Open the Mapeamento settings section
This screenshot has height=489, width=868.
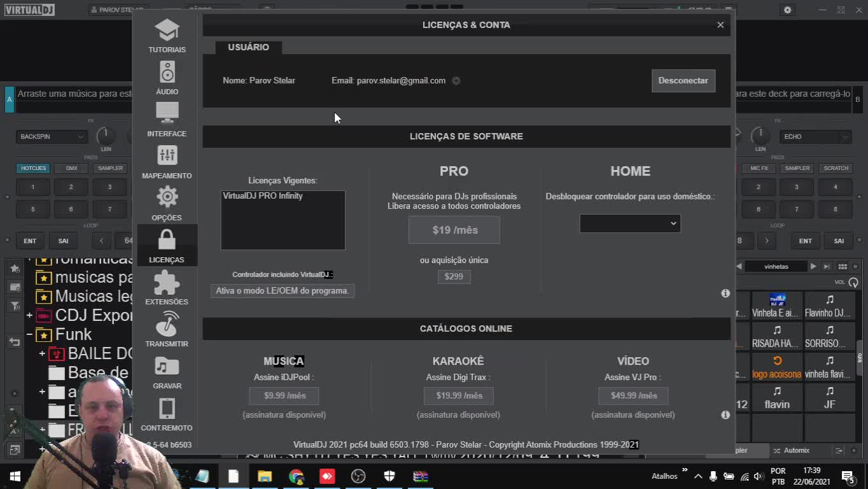tap(167, 162)
